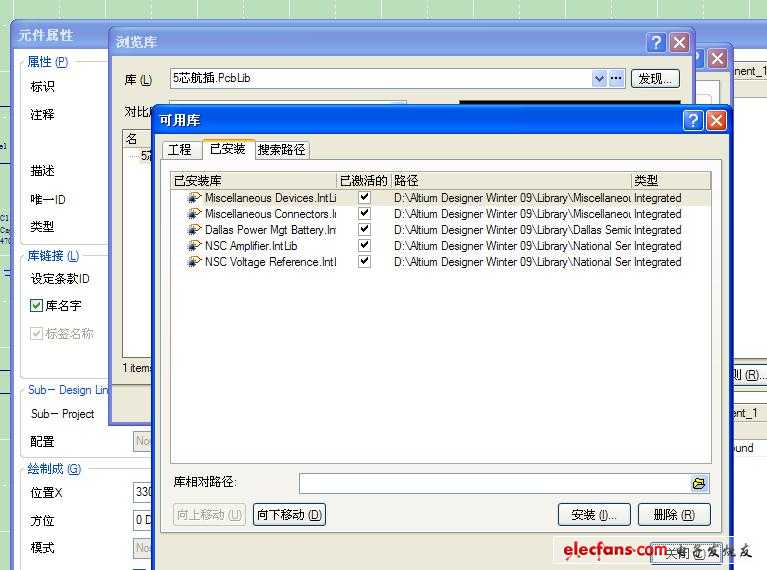Click the 发现... button

point(655,79)
